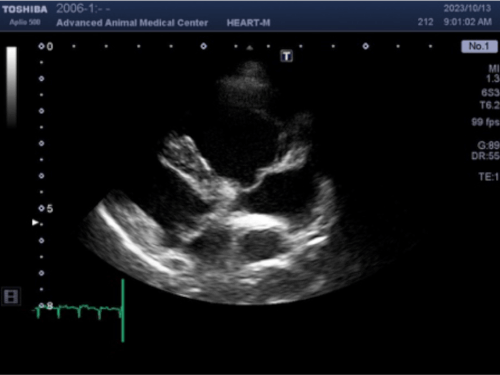Click the Aplio 500 model label
The image size is (500, 375).
[25, 22]
